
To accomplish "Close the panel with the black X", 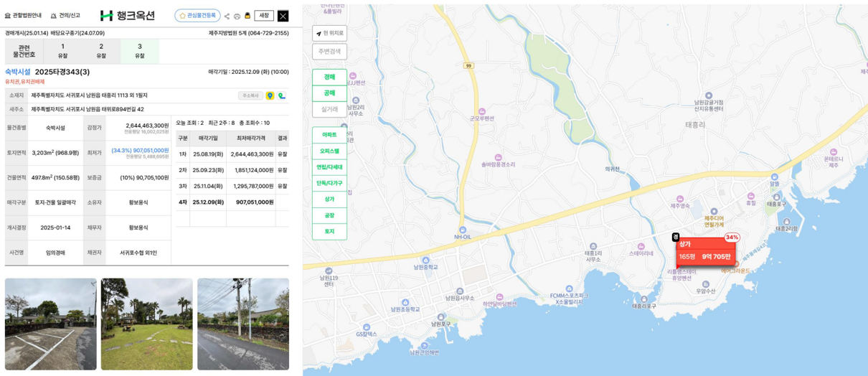I will pos(283,16).
